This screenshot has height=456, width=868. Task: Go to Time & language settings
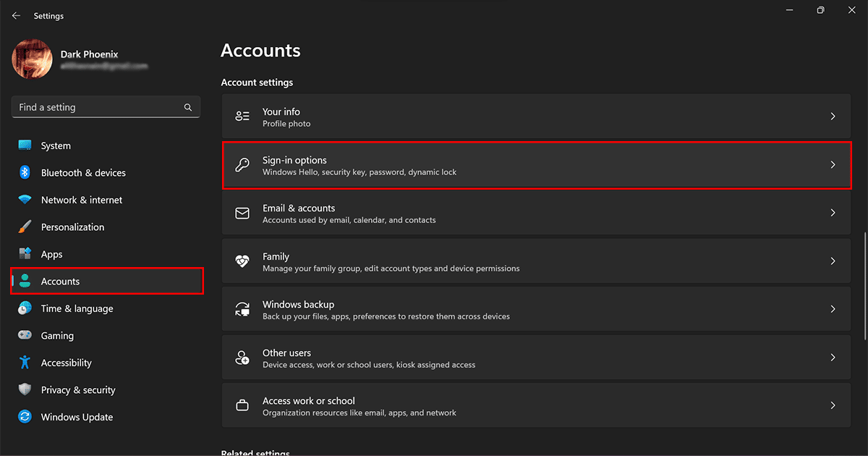click(x=77, y=308)
